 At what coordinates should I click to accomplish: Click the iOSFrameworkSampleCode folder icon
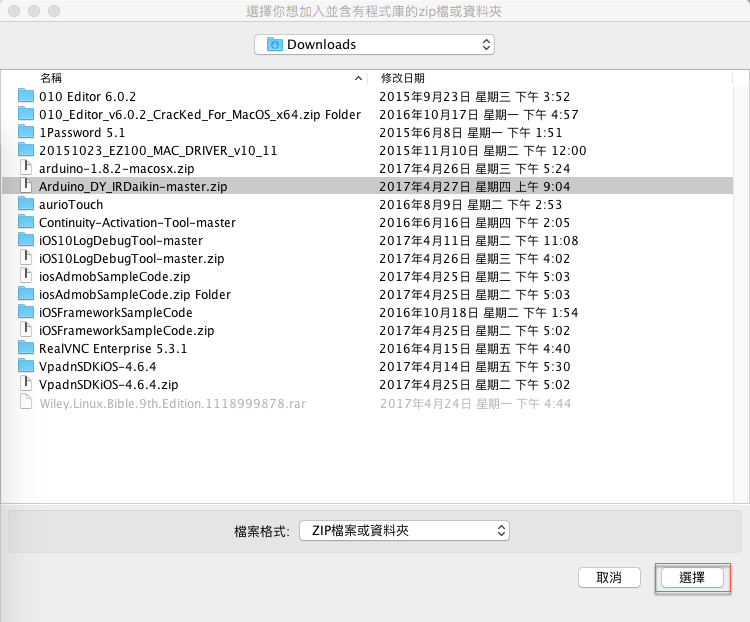26,312
